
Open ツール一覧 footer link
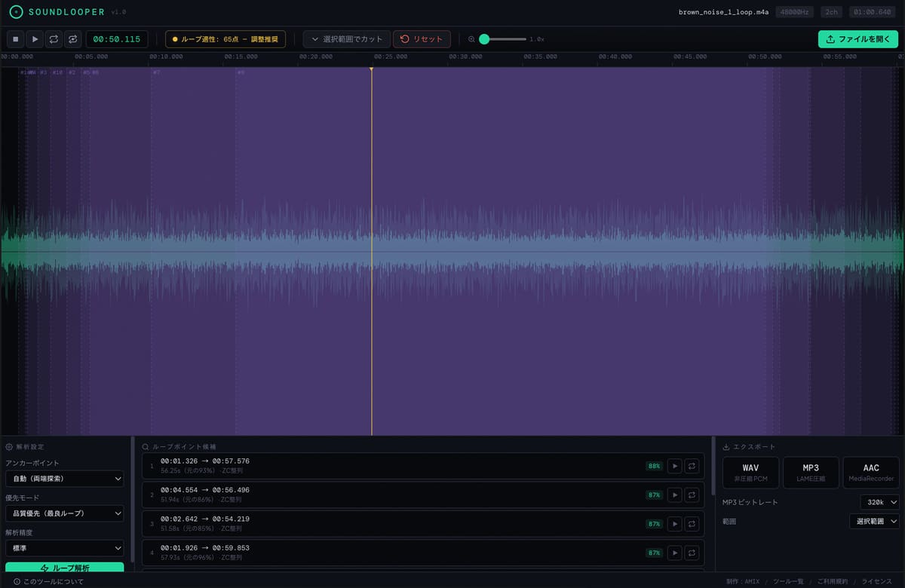coord(788,581)
